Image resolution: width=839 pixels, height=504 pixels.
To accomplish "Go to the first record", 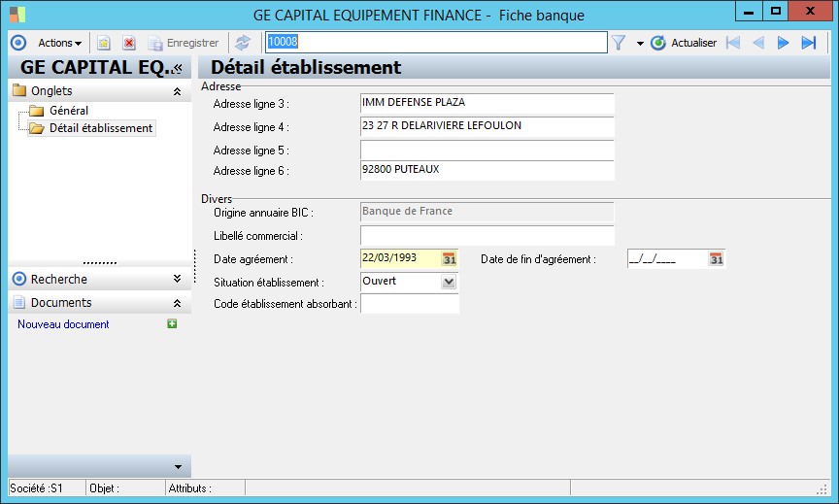I will click(733, 43).
